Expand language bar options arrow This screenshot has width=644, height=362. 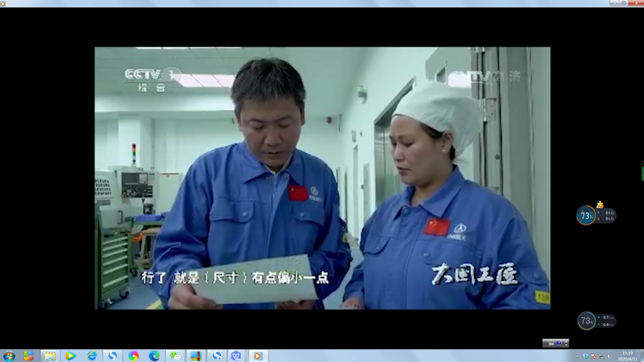566,343
